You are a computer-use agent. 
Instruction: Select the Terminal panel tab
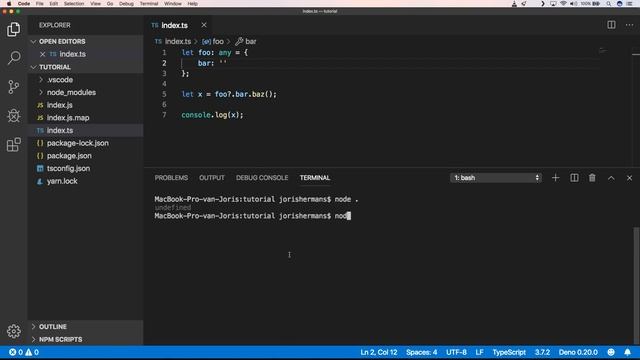pyautogui.click(x=315, y=178)
